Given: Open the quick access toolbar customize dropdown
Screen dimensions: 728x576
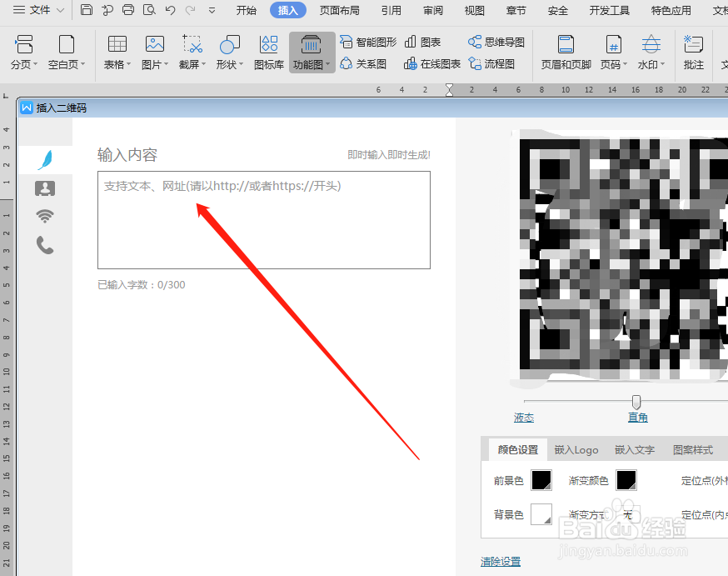Looking at the screenshot, I should tap(212, 10).
